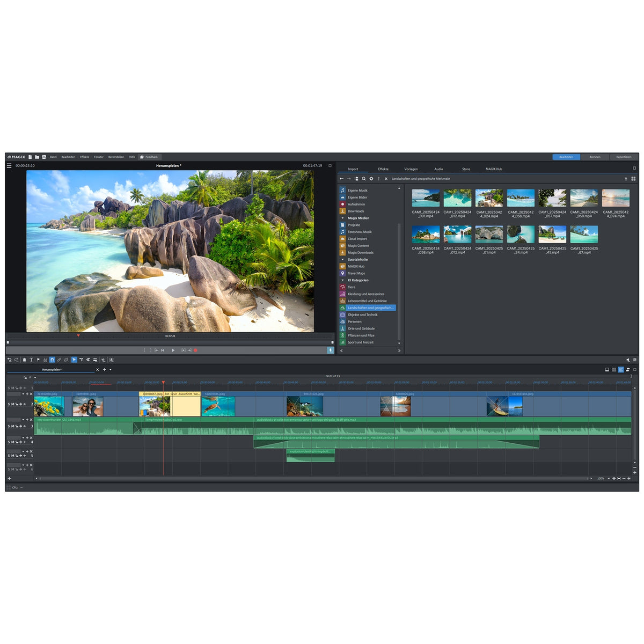Viewport: 644px width, 644px height.
Task: Open the Store tab
Action: click(x=466, y=169)
